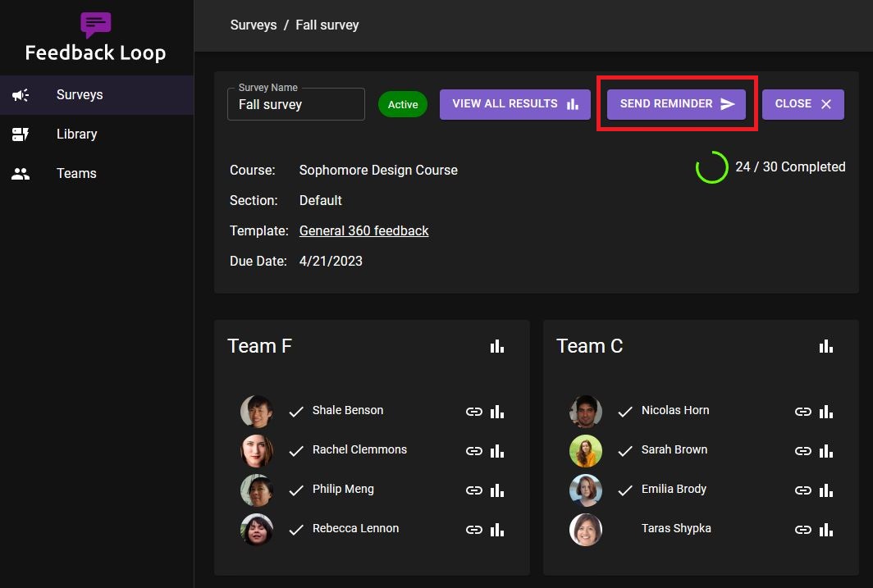View results chart for Emilia Brody
The image size is (873, 588).
click(x=826, y=490)
